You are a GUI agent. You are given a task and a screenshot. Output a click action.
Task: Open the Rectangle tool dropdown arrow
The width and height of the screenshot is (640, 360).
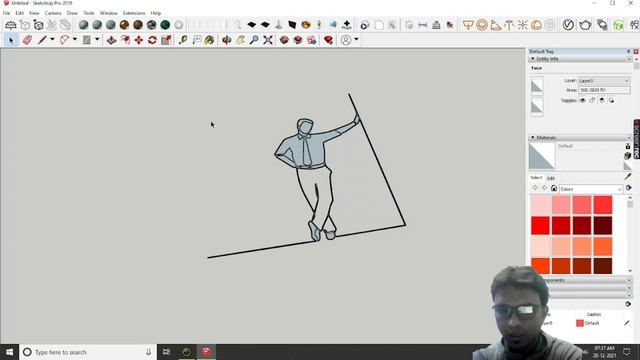click(x=97, y=40)
